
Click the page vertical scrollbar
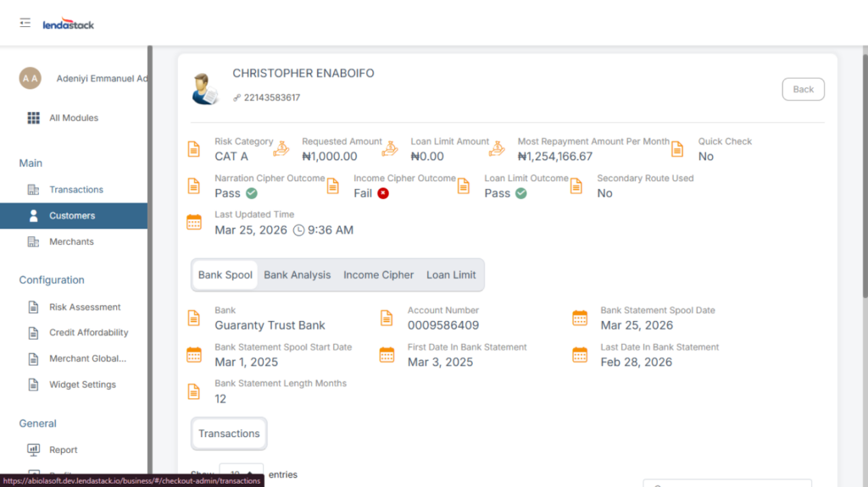(x=864, y=169)
